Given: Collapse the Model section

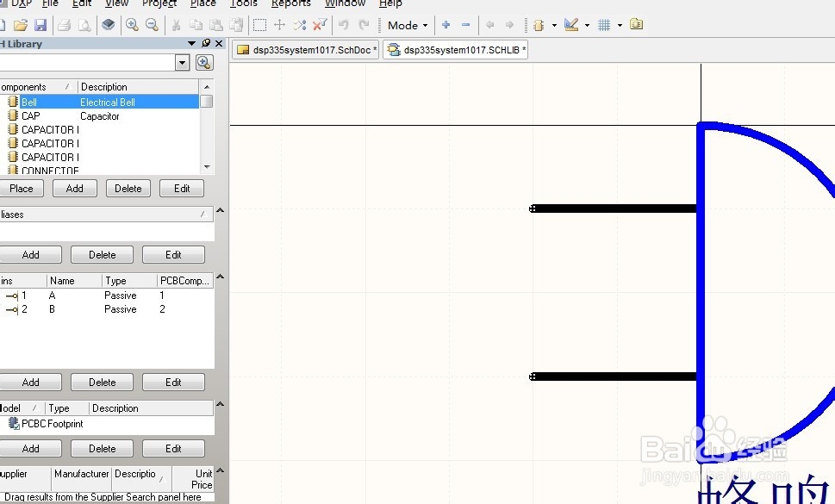Looking at the screenshot, I should point(220,404).
